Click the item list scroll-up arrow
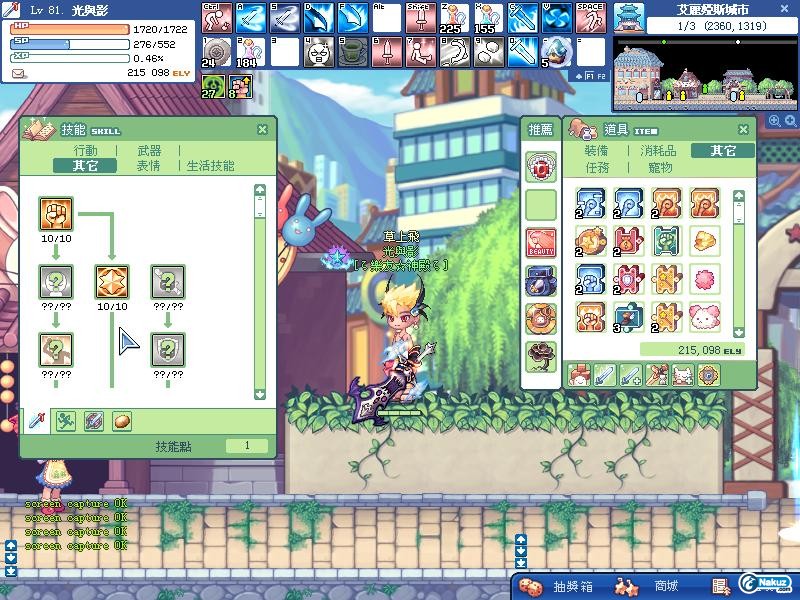 click(x=739, y=196)
